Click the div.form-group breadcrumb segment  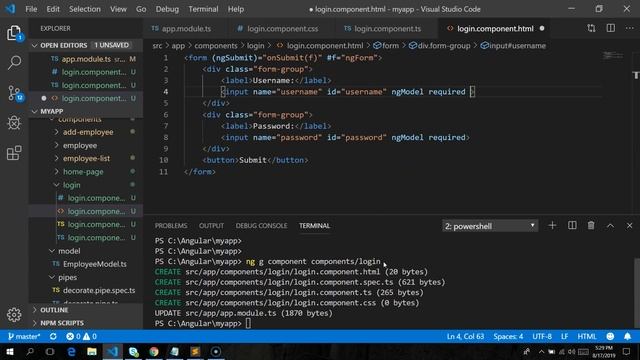coord(440,46)
